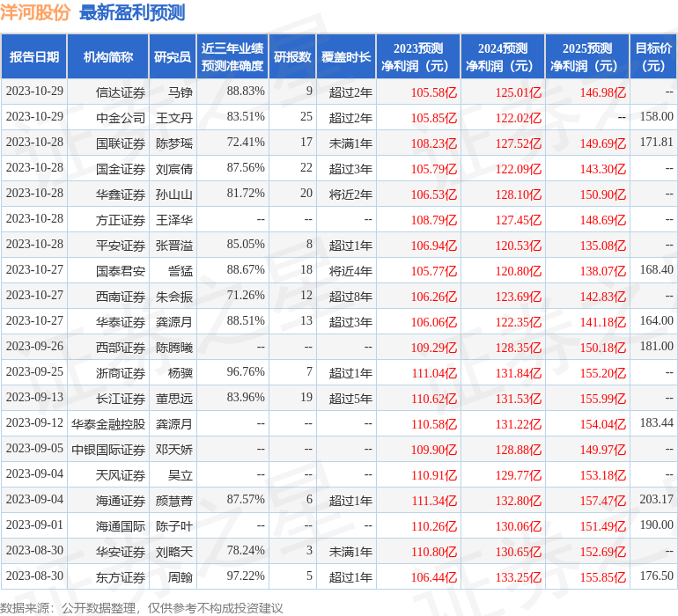Viewport: 678px width, 616px height.
Task: Click the 111.34亿 profit value
Action: click(434, 500)
